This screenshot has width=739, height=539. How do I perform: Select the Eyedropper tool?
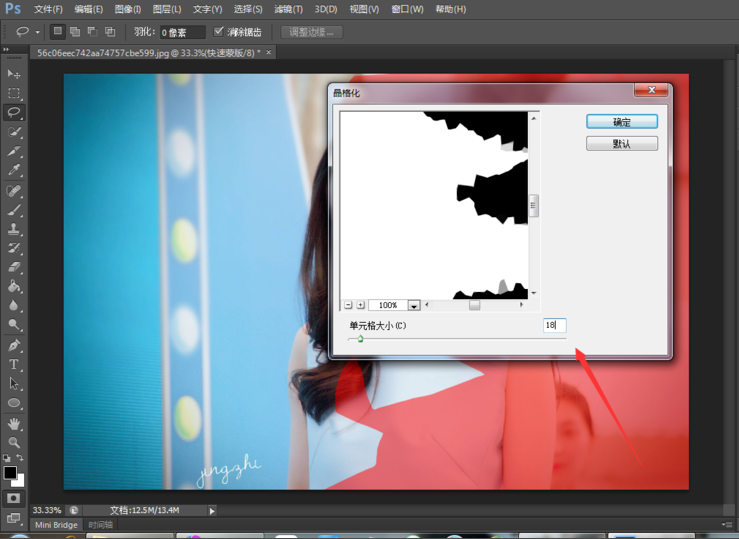14,170
